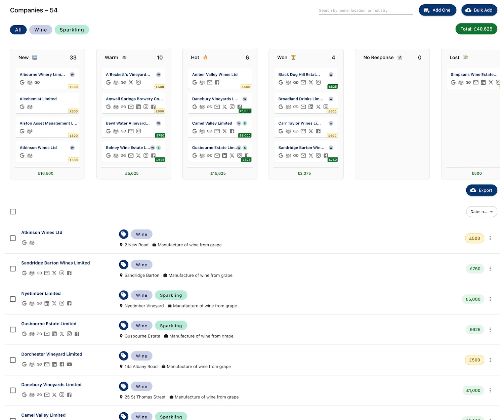This screenshot has height=420, width=504.
Task: Open Instagram icon in Nyetimber Limited list row
Action: (x=62, y=303)
